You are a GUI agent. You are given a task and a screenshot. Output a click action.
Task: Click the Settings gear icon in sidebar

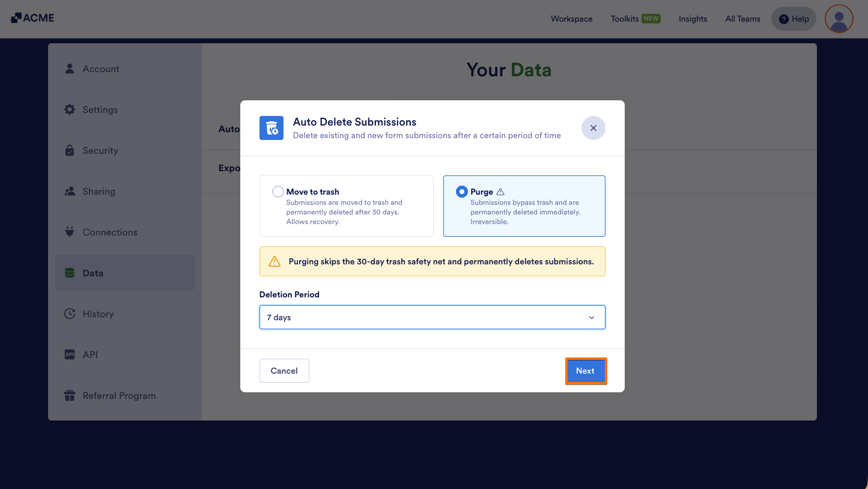point(70,109)
